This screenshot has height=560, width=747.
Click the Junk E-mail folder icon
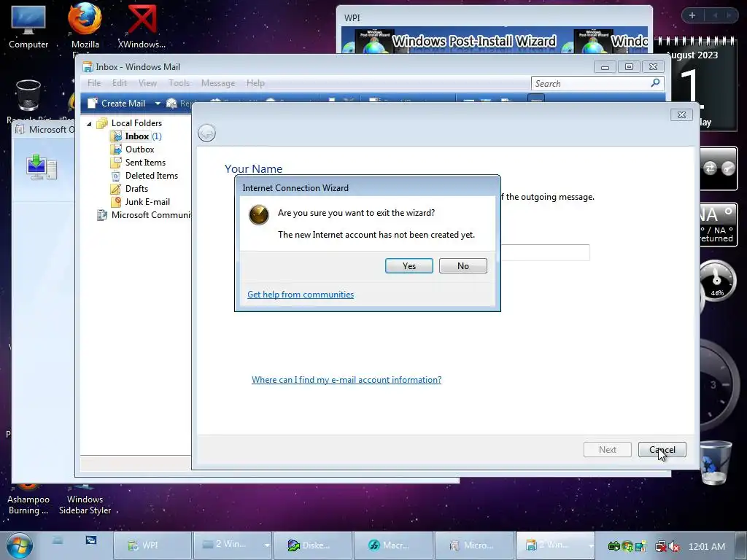[x=116, y=202]
